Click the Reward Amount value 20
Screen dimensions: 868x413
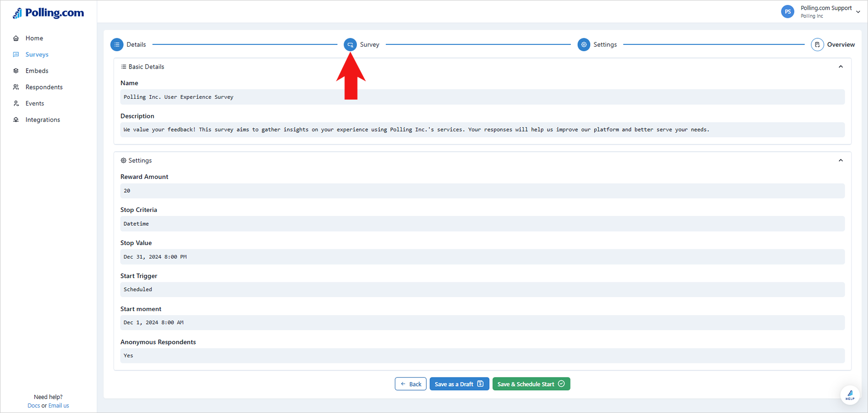click(x=482, y=191)
